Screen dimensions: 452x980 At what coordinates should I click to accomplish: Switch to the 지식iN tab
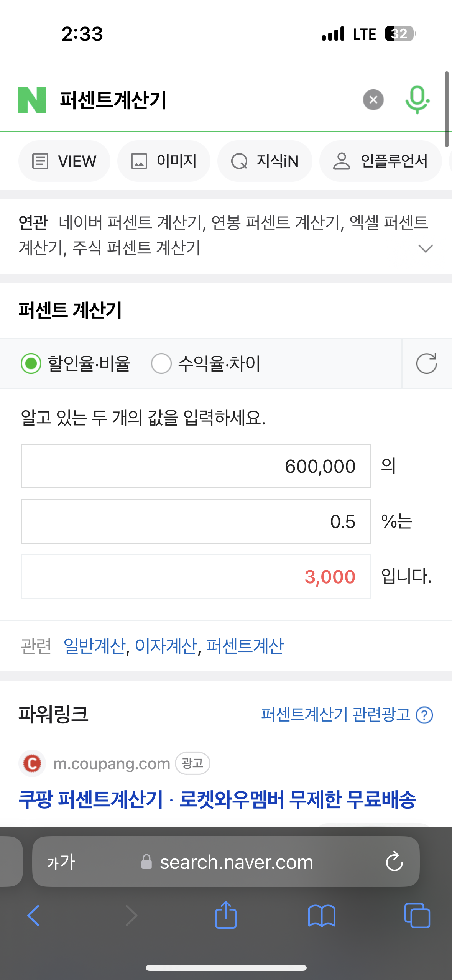[x=265, y=161]
